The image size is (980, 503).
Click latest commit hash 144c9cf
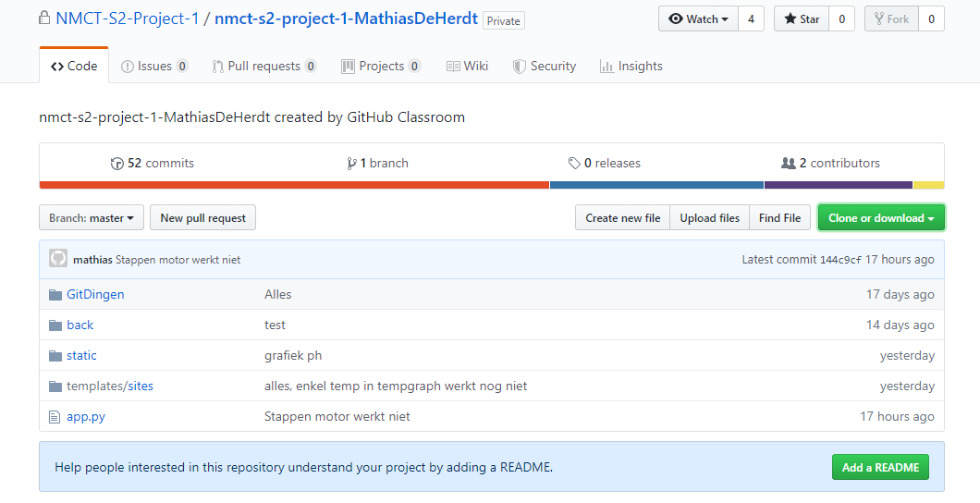840,260
